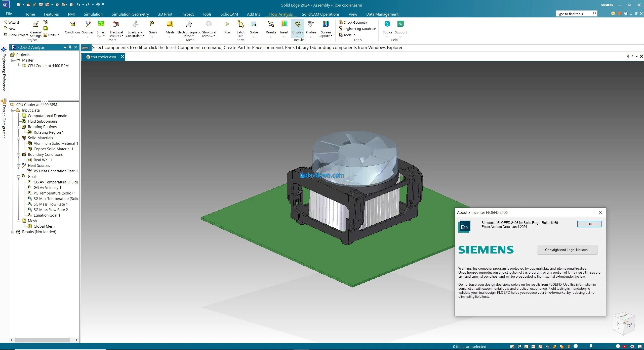Click the Support icon
The height and width of the screenshot is (350, 644).
[x=400, y=24]
